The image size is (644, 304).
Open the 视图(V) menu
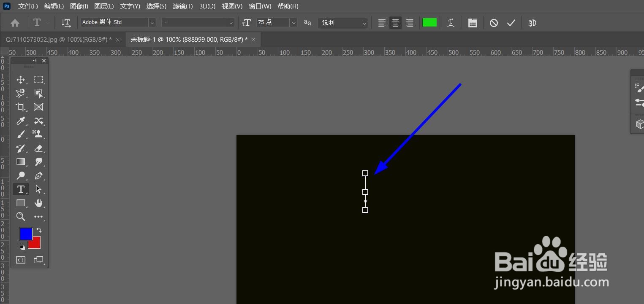[232, 6]
